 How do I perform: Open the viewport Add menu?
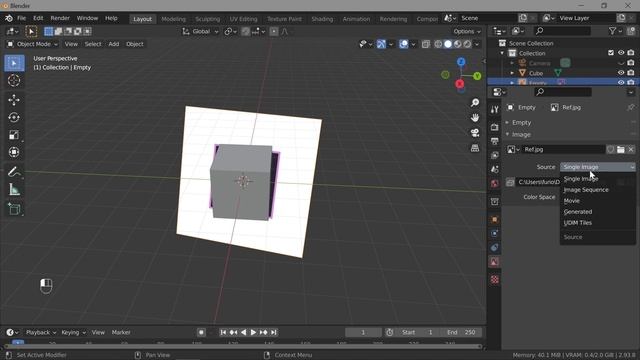click(114, 44)
